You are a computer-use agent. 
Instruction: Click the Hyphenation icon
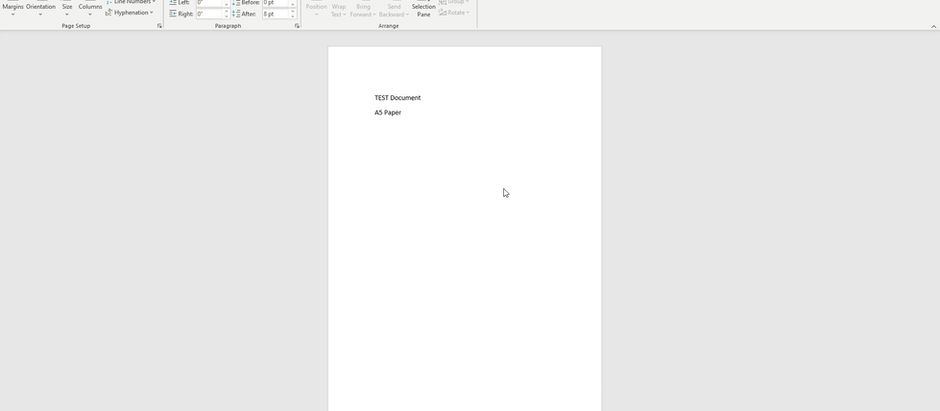pyautogui.click(x=109, y=13)
